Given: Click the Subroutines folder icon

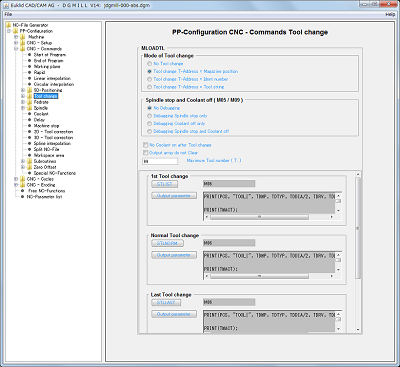Looking at the screenshot, I should pos(30,161).
